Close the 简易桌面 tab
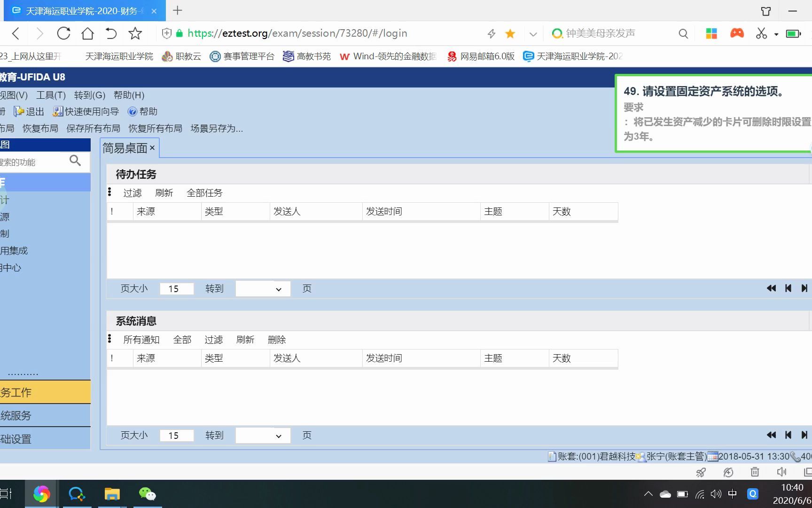Screen dimensions: 812x508 click(x=152, y=148)
